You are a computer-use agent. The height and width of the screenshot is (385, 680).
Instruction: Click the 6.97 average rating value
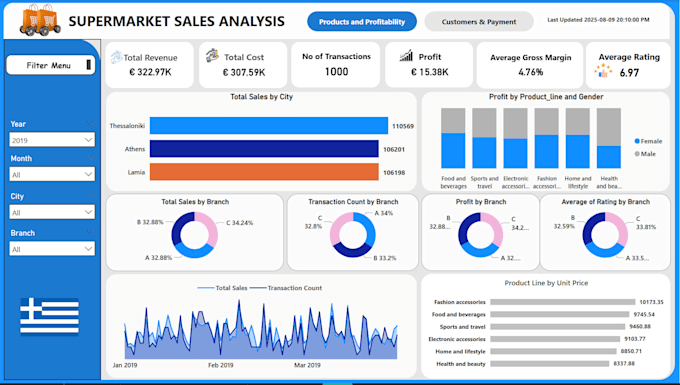pyautogui.click(x=629, y=73)
